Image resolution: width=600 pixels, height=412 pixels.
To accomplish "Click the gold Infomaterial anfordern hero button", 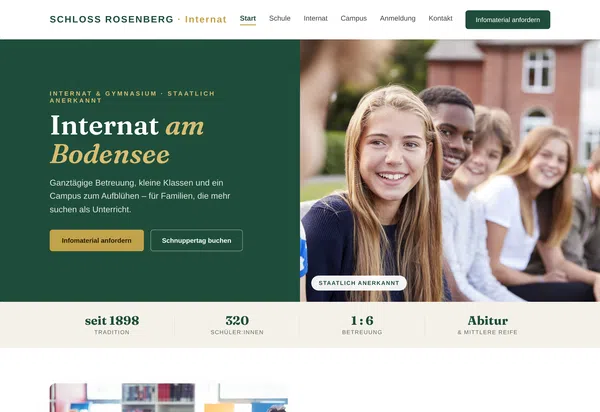I will pyautogui.click(x=97, y=240).
